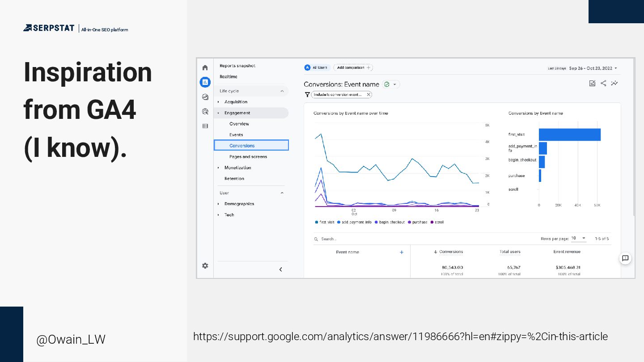Collapse the Engagement menu
This screenshot has width=644, height=362.
point(219,113)
